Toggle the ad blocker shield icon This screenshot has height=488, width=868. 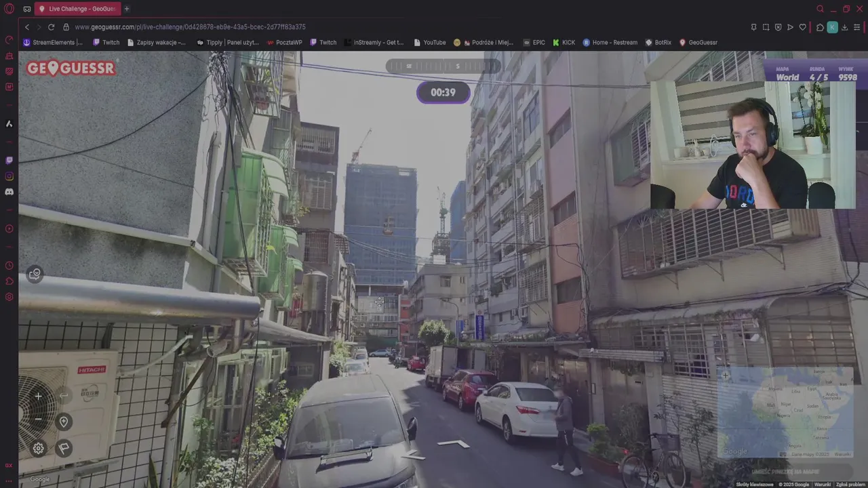[x=778, y=27]
